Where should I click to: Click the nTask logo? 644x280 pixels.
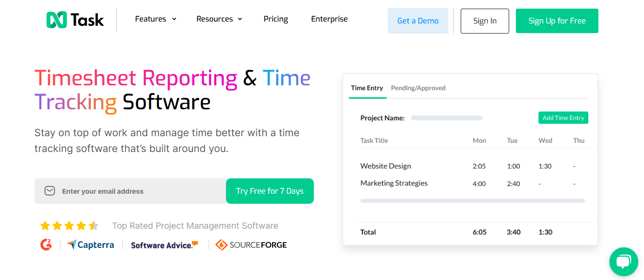pos(74,19)
